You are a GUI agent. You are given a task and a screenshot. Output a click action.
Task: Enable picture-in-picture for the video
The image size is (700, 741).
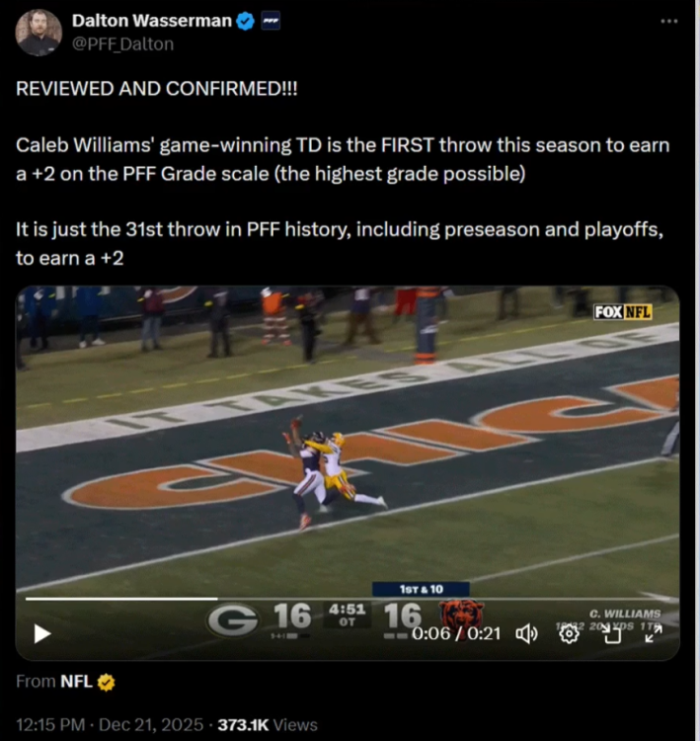click(612, 633)
